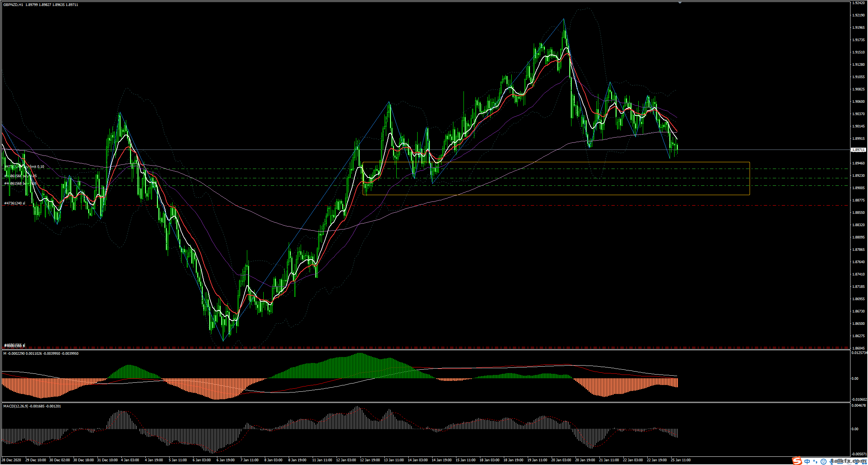868x465 pixels.
Task: Click price scale value 1.89460
Action: point(858,163)
